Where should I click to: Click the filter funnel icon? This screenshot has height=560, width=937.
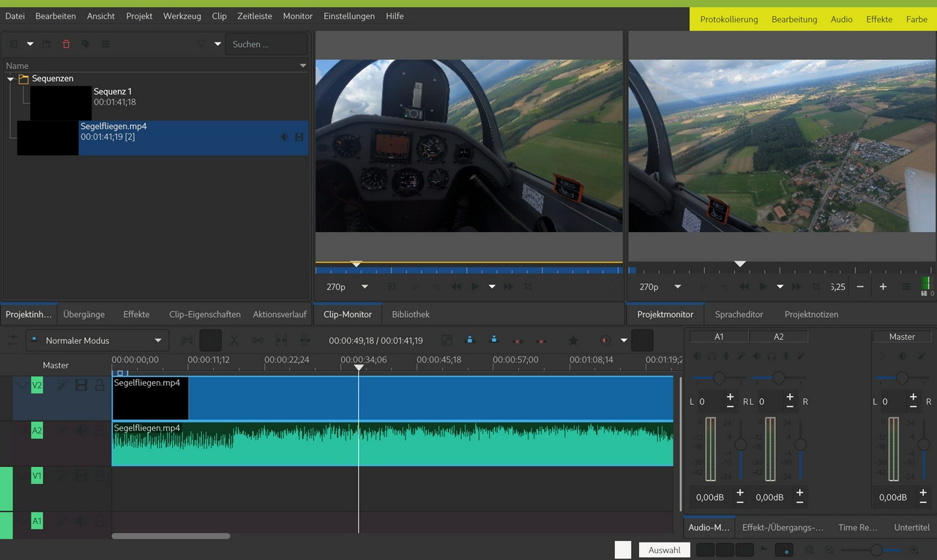tap(201, 44)
